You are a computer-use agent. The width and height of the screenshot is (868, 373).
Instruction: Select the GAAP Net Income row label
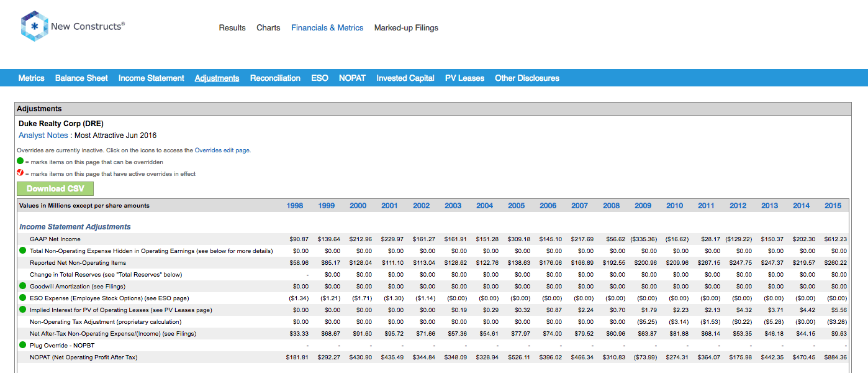55,239
